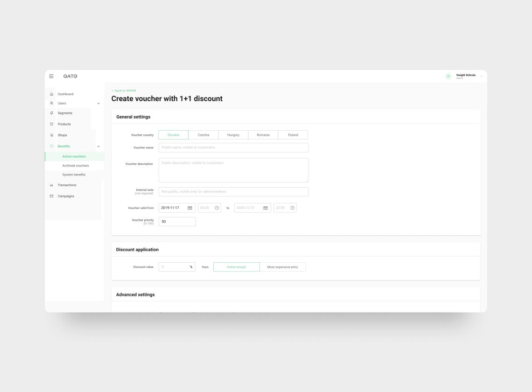
Task: Go to Transactions page
Action: click(67, 185)
